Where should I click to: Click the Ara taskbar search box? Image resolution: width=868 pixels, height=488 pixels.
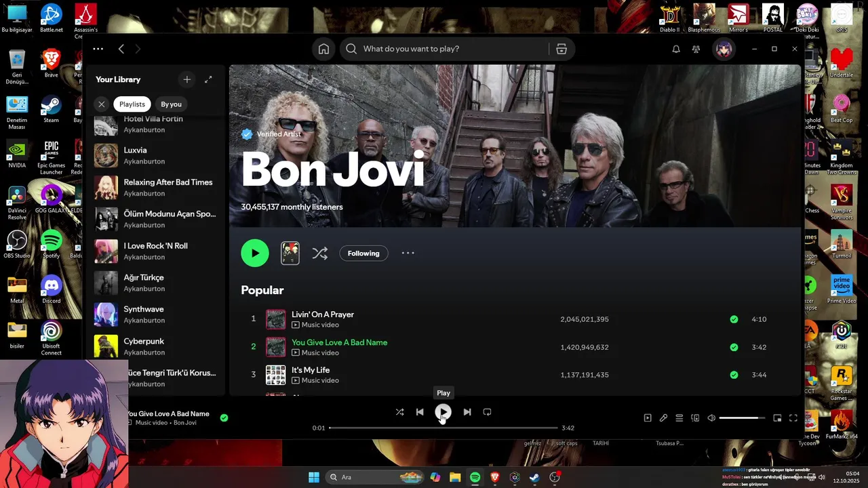(375, 477)
